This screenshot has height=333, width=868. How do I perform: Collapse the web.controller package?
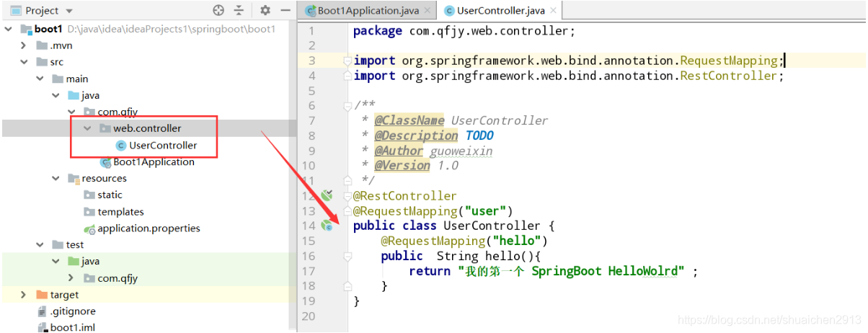point(87,128)
